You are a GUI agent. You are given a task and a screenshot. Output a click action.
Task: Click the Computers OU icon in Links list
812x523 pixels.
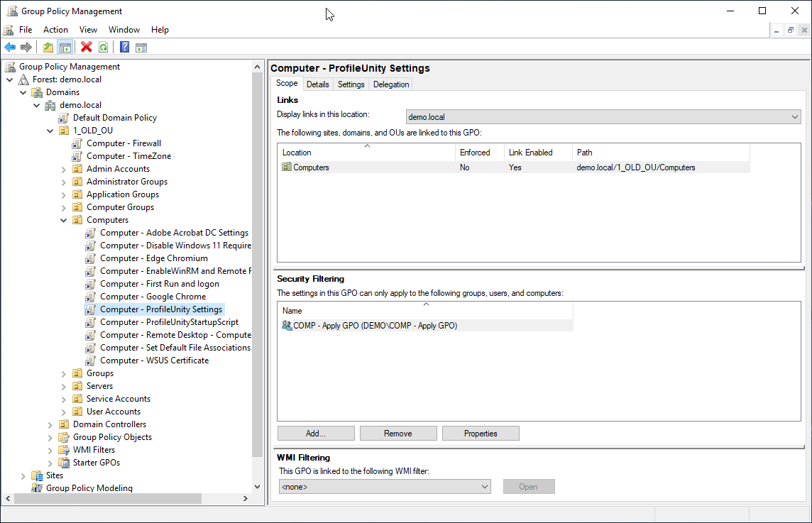[x=287, y=167]
